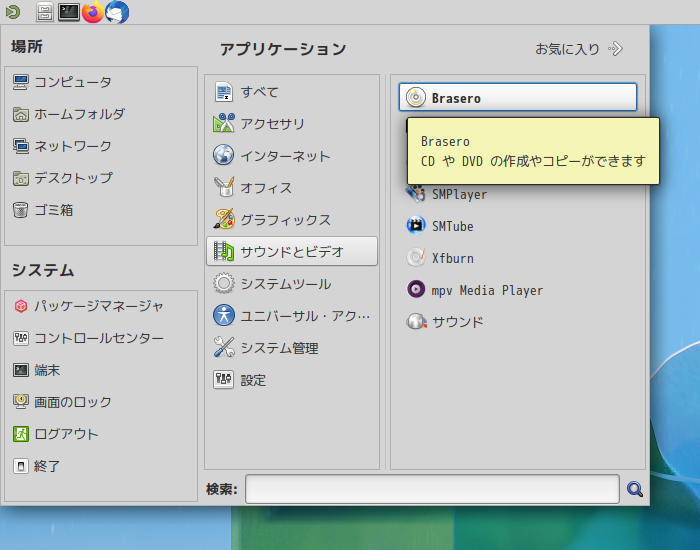Open サウンド settings by its label

point(458,322)
